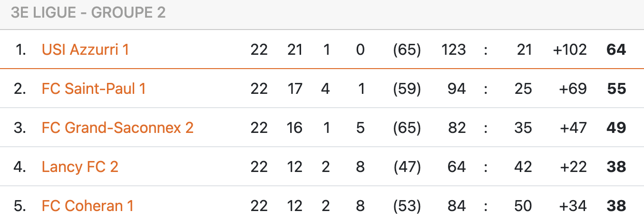This screenshot has width=644, height=222.
Task: Click the +22 goal difference for Lancy FC 2
Action: tap(573, 167)
